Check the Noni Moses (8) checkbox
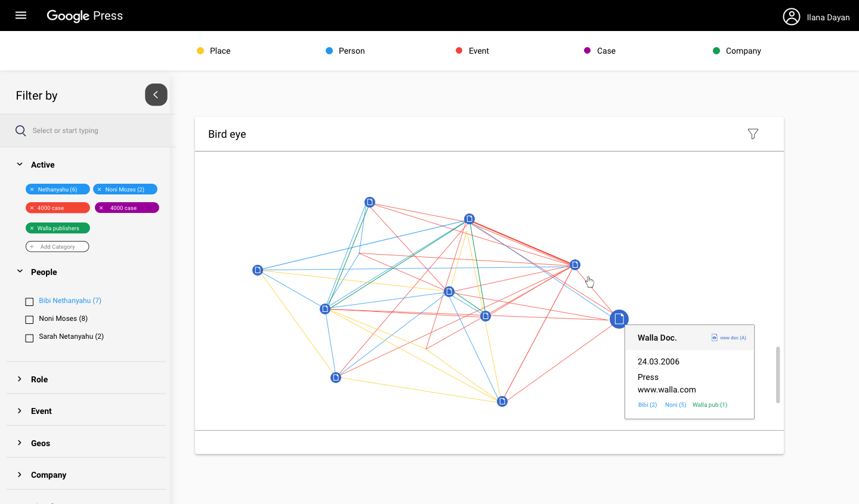 tap(29, 320)
